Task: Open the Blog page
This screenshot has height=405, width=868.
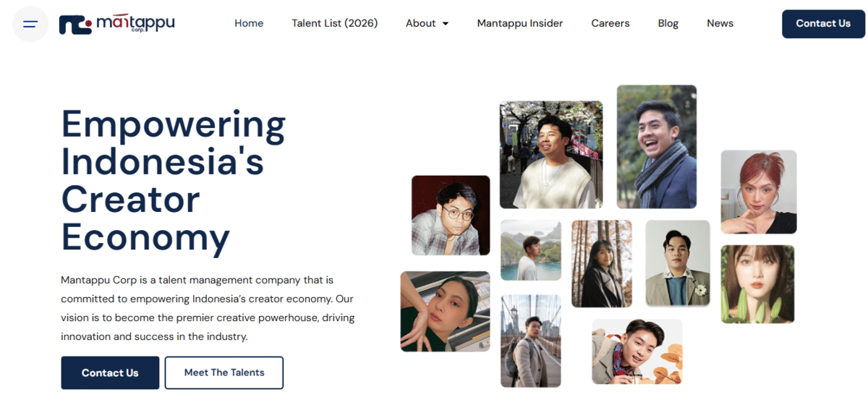Action: click(668, 23)
